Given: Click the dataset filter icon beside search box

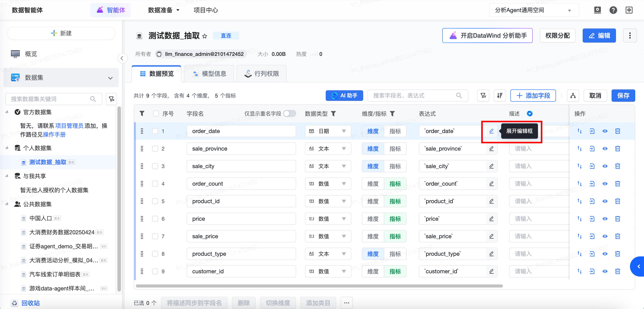Looking at the screenshot, I should [x=111, y=99].
